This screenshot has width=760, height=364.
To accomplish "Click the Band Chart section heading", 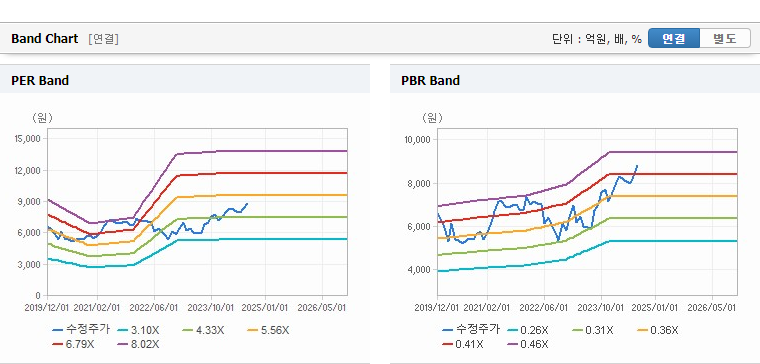I will point(45,39).
